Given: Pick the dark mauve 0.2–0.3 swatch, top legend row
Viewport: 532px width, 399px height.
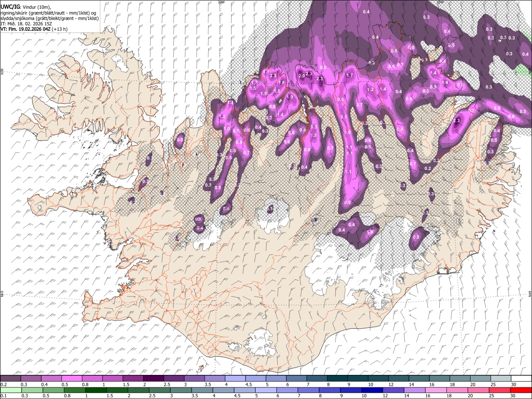Looking at the screenshot, I should 10,379.
